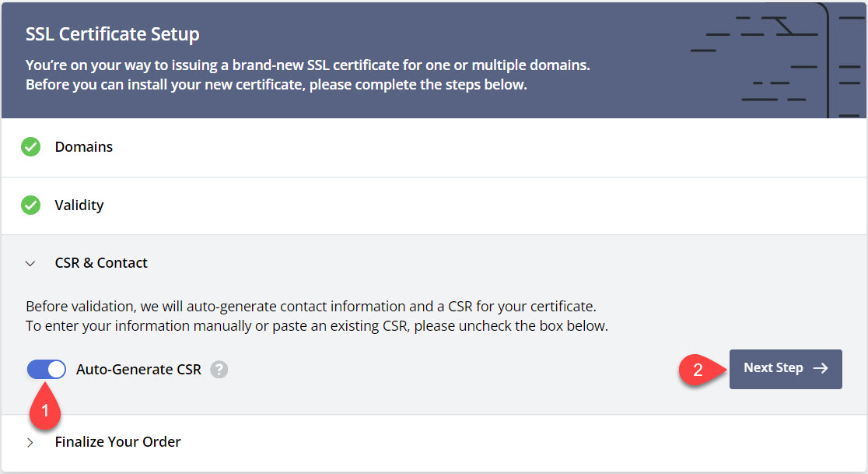The image size is (868, 474).
Task: Collapse the CSR & Contact chevron
Action: tap(30, 264)
